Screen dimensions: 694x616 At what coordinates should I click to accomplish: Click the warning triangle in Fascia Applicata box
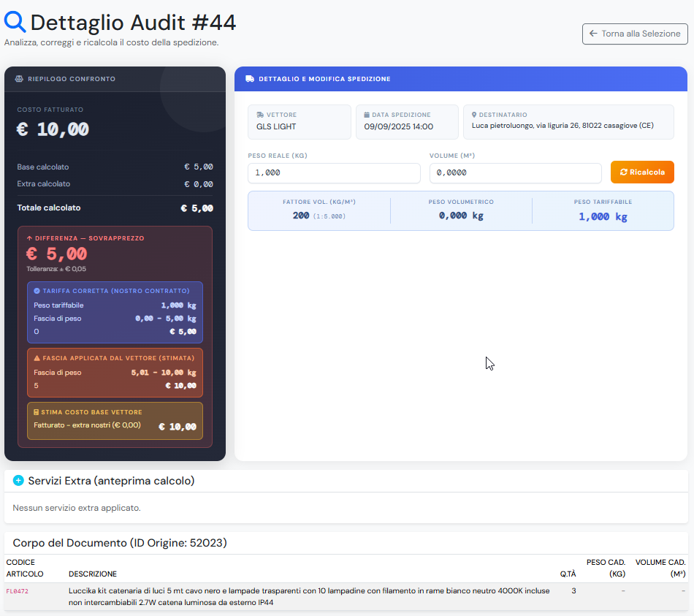tap(37, 358)
